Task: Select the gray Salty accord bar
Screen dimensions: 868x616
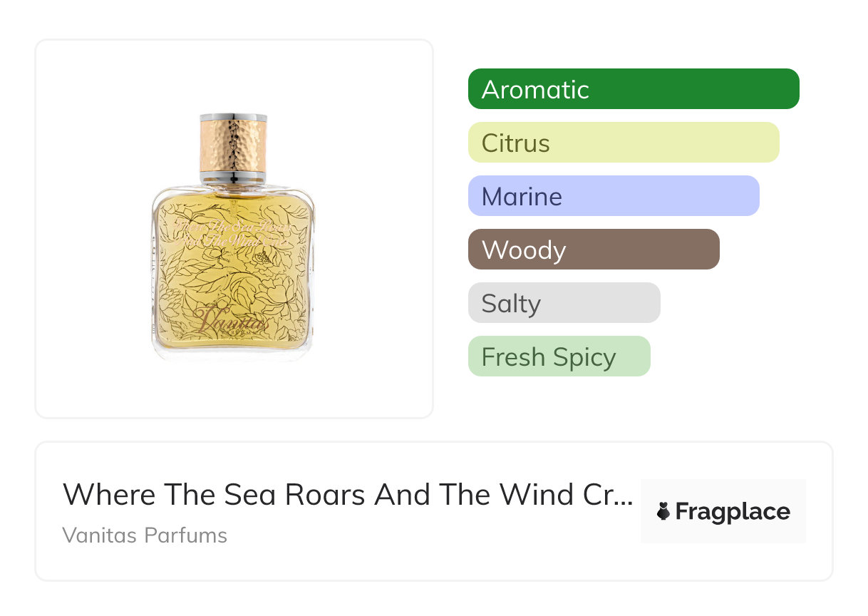Action: 564,303
